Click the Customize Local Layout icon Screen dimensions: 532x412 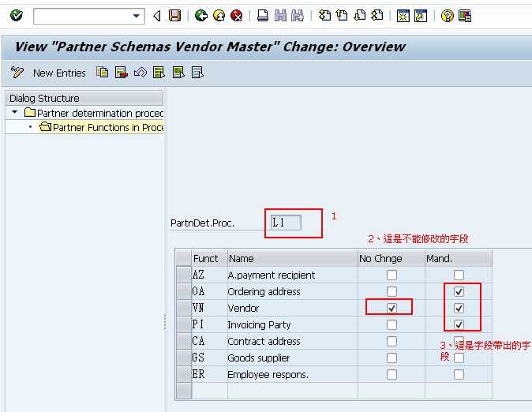(465, 16)
